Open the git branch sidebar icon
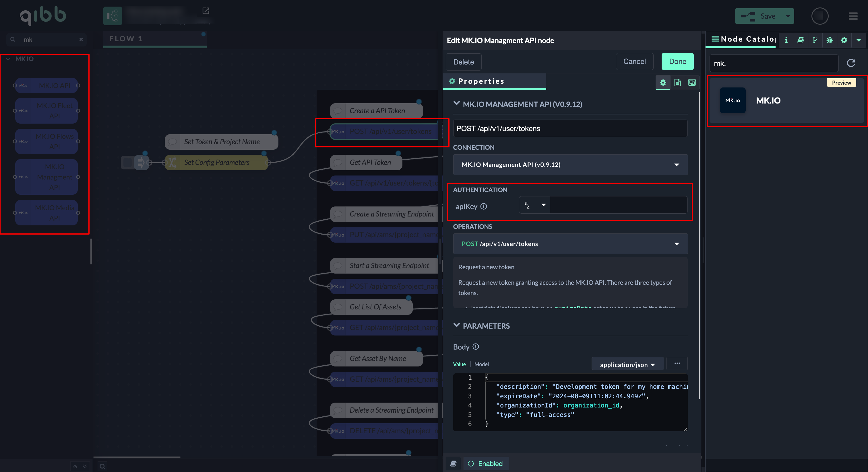The width and height of the screenshot is (868, 472). [x=815, y=40]
